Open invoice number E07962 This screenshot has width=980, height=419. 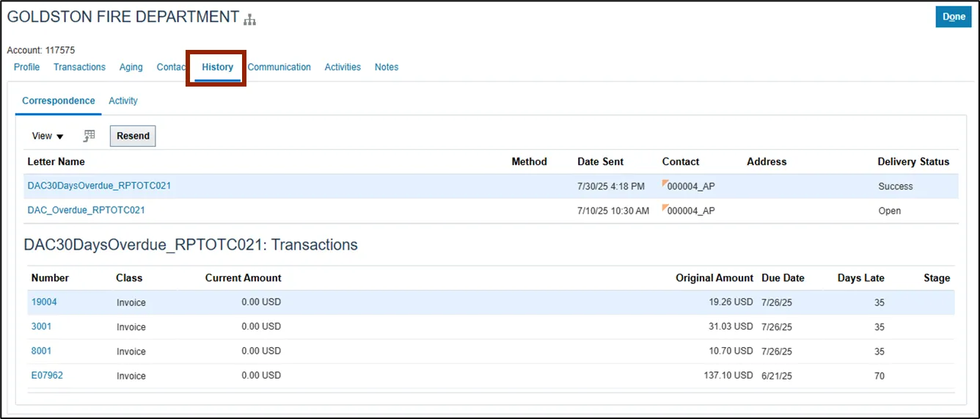pos(47,375)
